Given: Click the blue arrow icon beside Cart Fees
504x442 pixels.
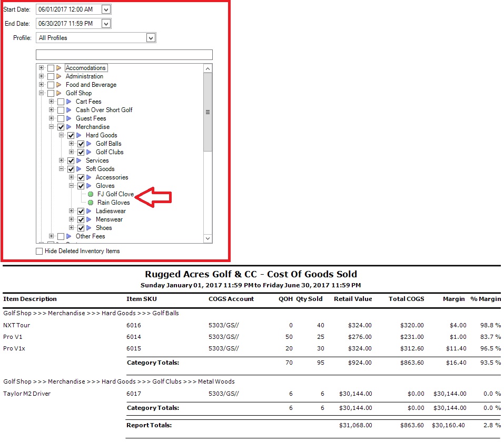Looking at the screenshot, I should point(69,102).
